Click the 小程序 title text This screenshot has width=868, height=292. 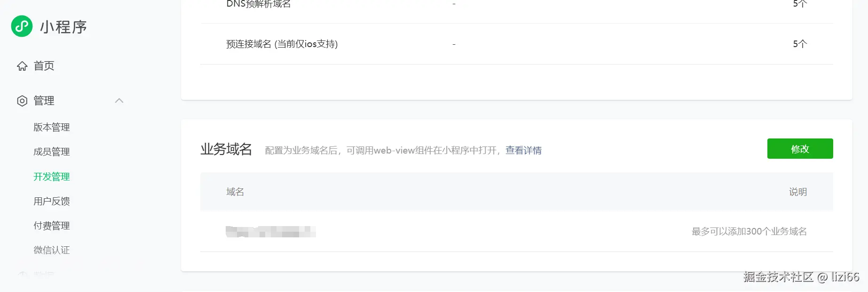63,27
